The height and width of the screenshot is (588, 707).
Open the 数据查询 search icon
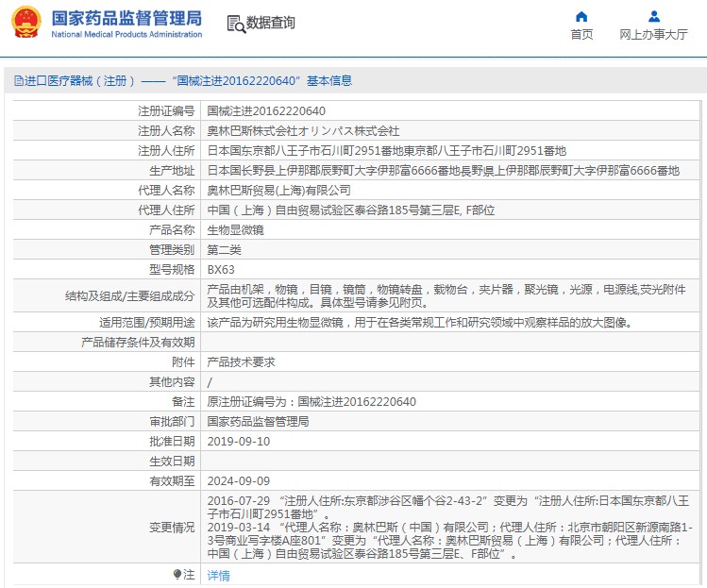(236, 24)
